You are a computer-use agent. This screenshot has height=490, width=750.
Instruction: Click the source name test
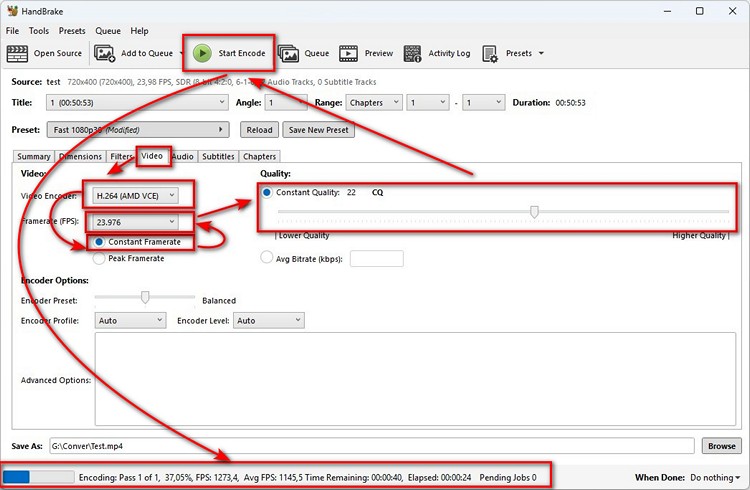coord(54,82)
